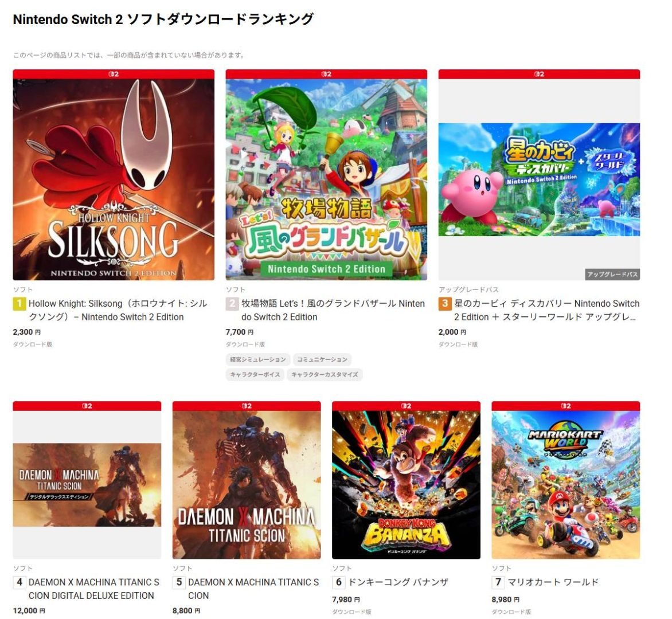The height and width of the screenshot is (619, 672).
Task: Select the キャラクターカスタマイズ tag
Action: click(x=325, y=374)
